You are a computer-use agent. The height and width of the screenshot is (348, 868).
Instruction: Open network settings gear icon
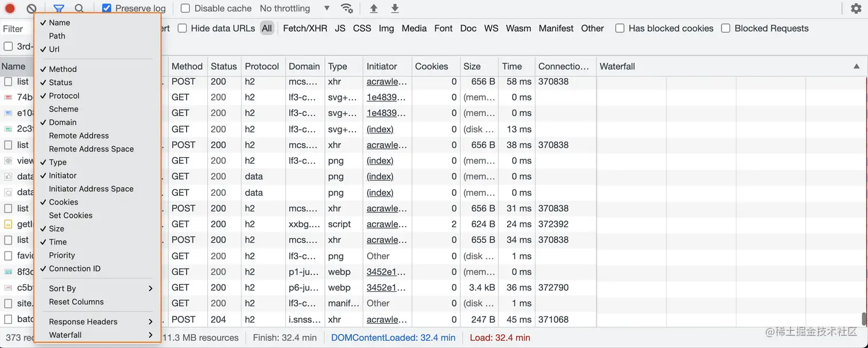[x=856, y=9]
